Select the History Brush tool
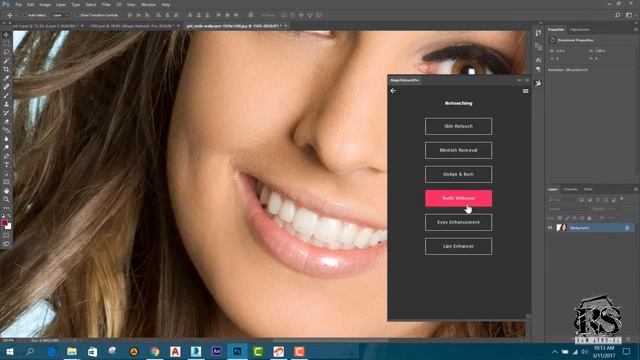Viewport: 640px width, 360px height. coord(6,113)
